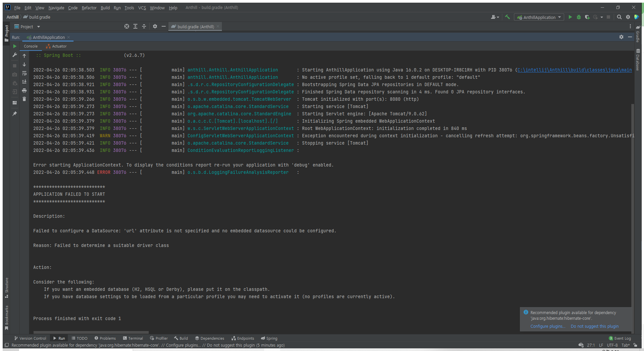Run AnthillApplication with the green play button
Image resolution: width=644 pixels, height=351 pixels.
[x=570, y=17]
